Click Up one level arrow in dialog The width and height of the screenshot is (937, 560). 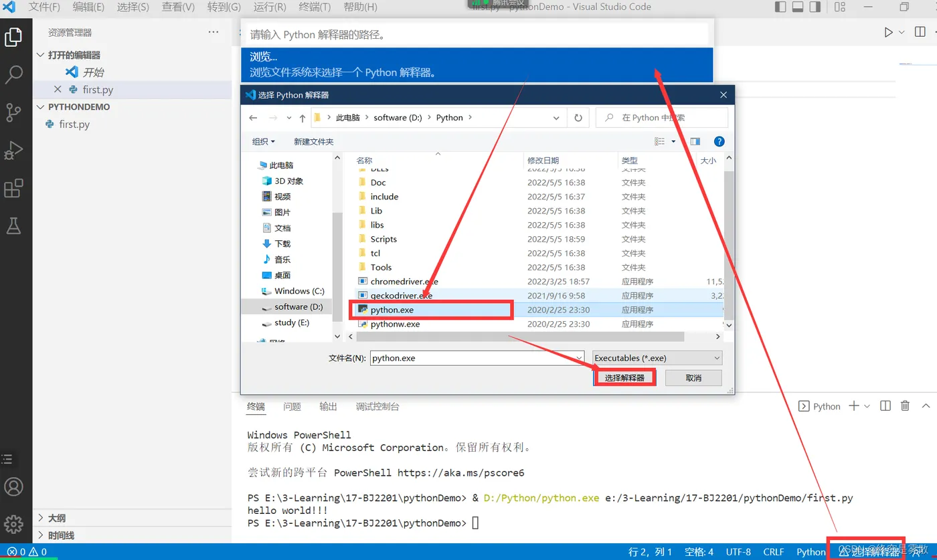click(303, 118)
